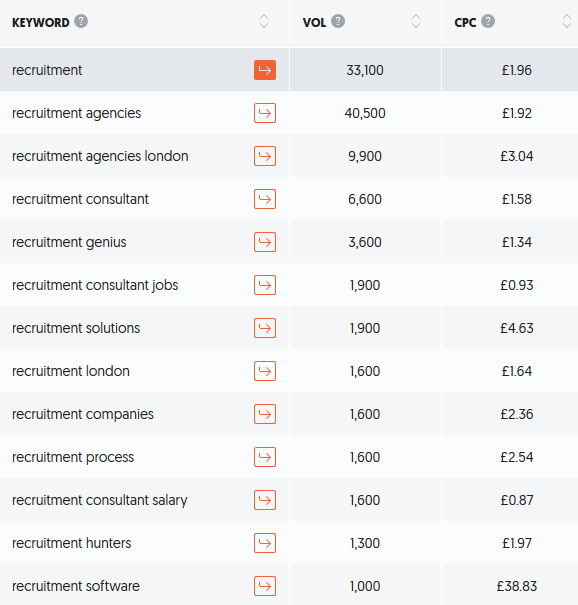
Task: Open arrow icon beside 'recruitment companies'
Action: (x=265, y=414)
